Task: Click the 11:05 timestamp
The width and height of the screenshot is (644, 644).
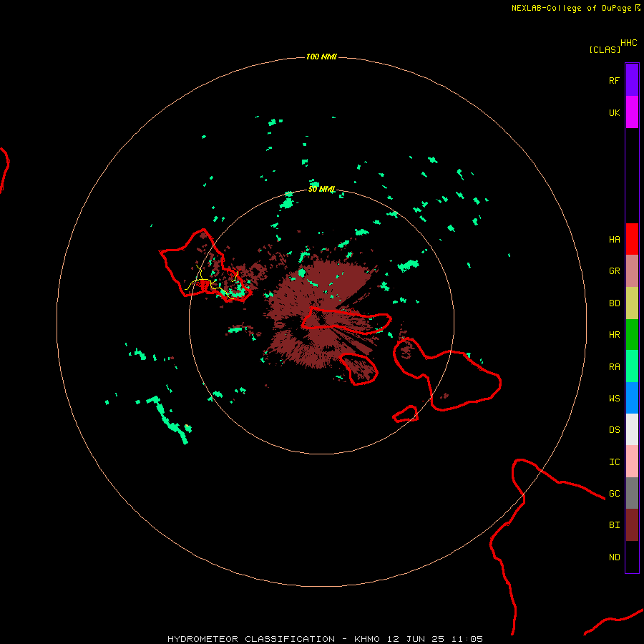Action: [x=467, y=639]
